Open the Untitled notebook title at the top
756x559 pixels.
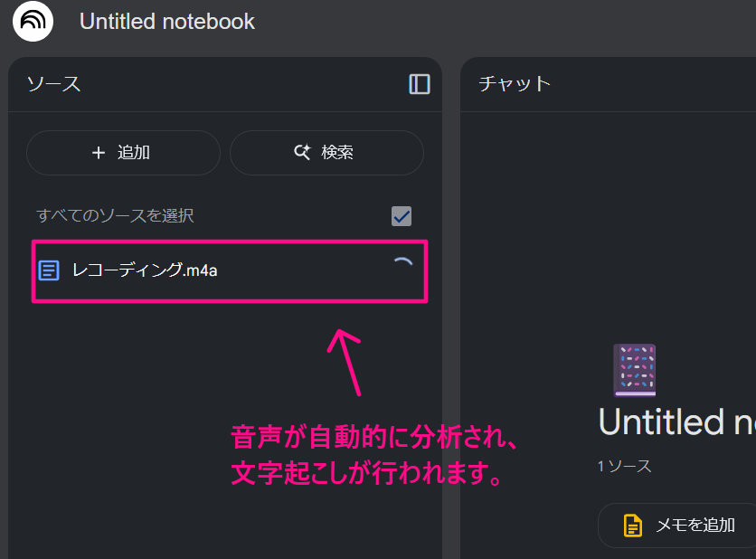coord(166,22)
